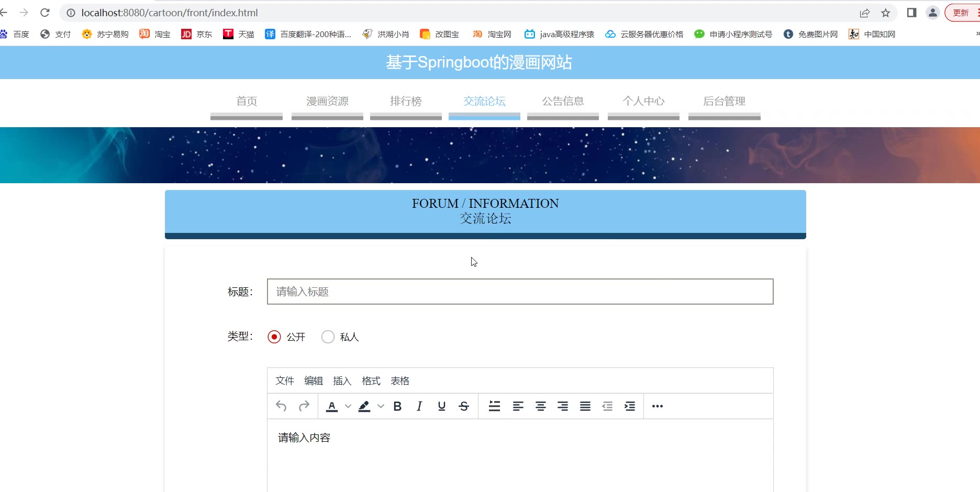The height and width of the screenshot is (492, 980).
Task: Open the line height tool
Action: [494, 406]
